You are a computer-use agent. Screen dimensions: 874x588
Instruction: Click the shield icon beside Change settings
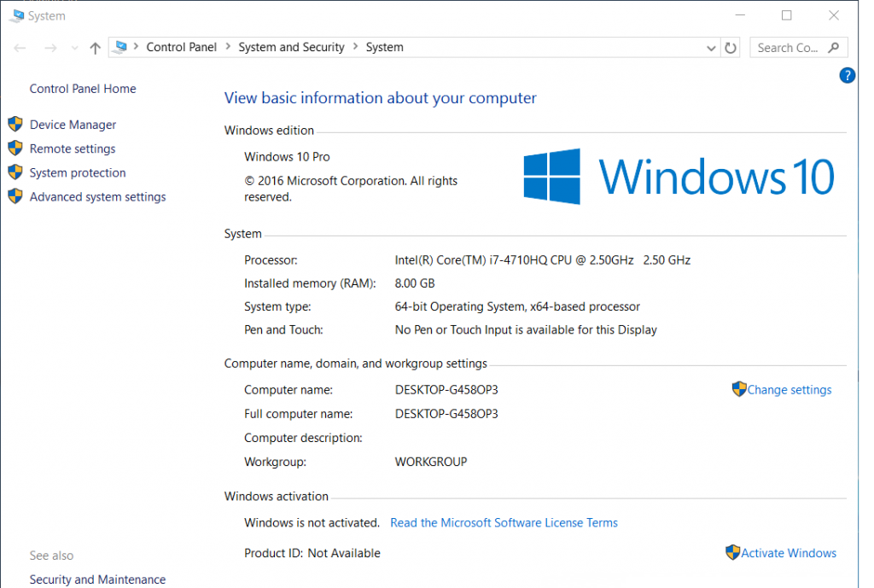coord(737,388)
